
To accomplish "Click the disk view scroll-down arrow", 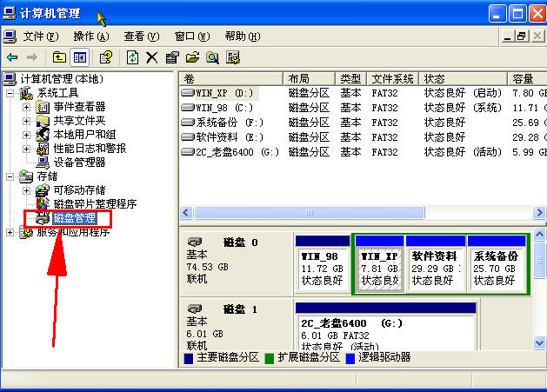I will (x=539, y=342).
